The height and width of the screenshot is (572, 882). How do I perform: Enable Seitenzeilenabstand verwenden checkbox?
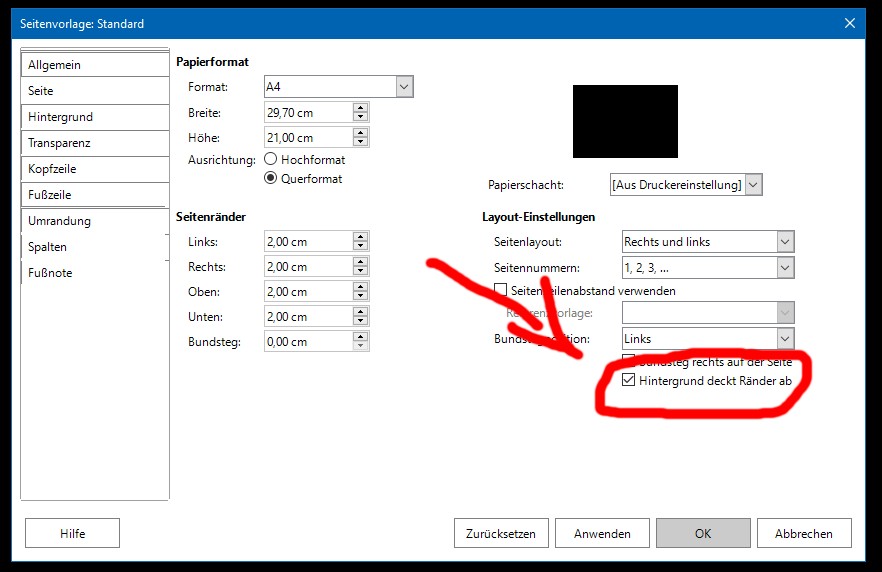click(501, 291)
